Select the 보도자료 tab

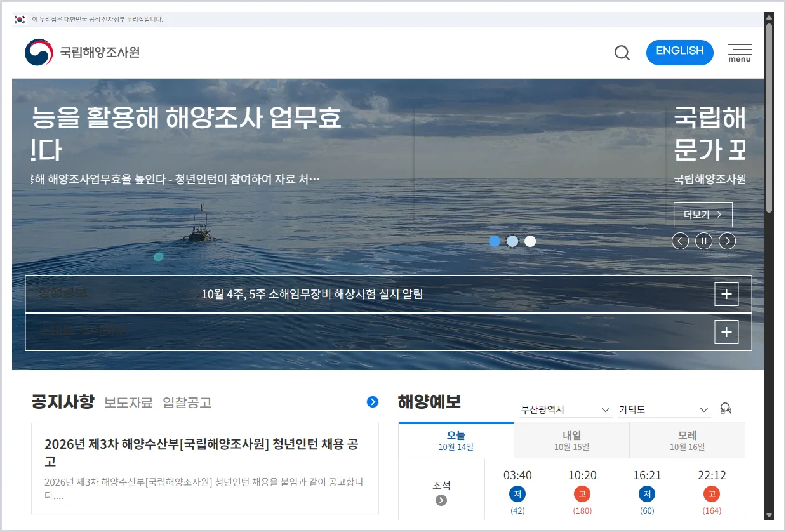[128, 402]
